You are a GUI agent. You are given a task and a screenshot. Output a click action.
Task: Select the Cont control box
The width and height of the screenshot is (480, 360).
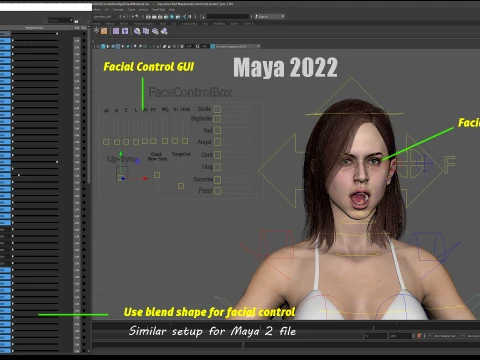(217, 155)
